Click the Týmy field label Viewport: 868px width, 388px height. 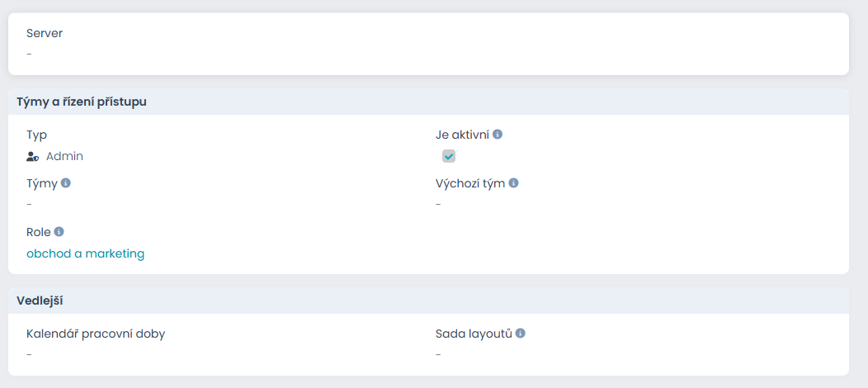click(x=41, y=183)
